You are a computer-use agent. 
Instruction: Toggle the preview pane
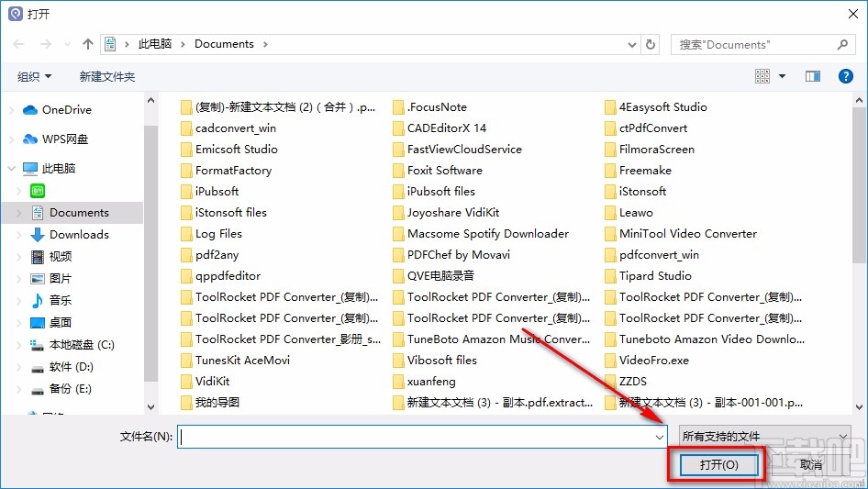tap(813, 76)
